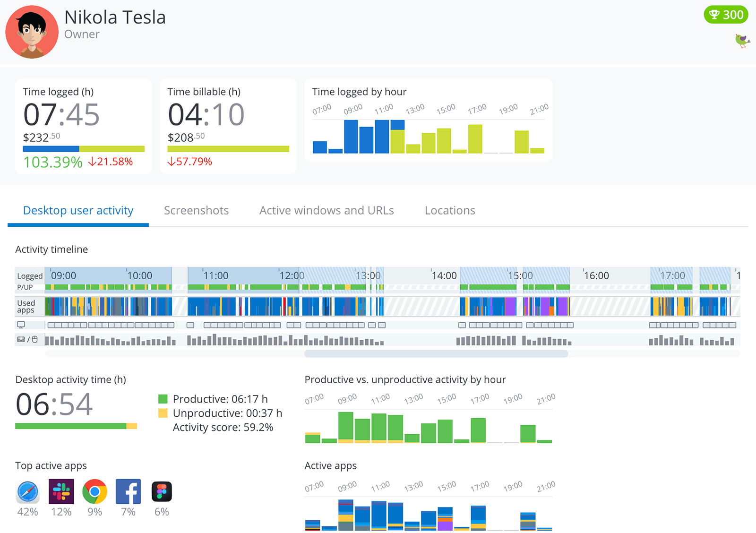Screen dimensions: 756x533
Task: Select the Facebook icon in Top active apps
Action: [128, 491]
